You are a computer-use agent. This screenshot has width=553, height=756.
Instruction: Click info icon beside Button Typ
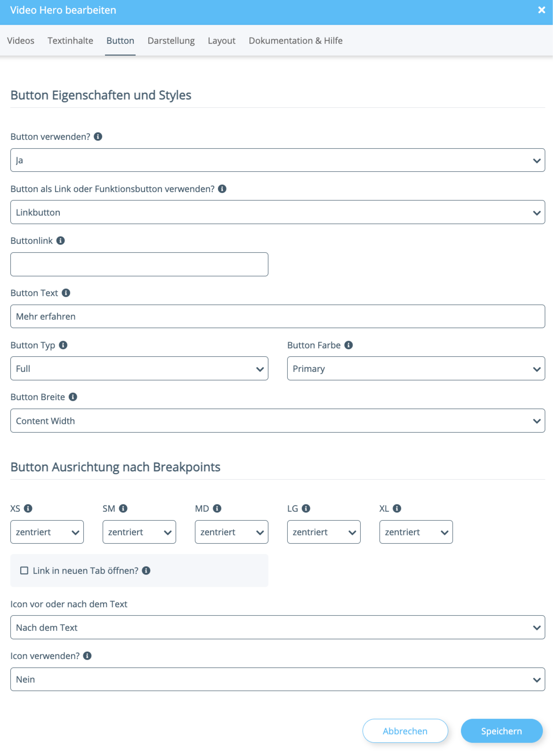coord(63,345)
